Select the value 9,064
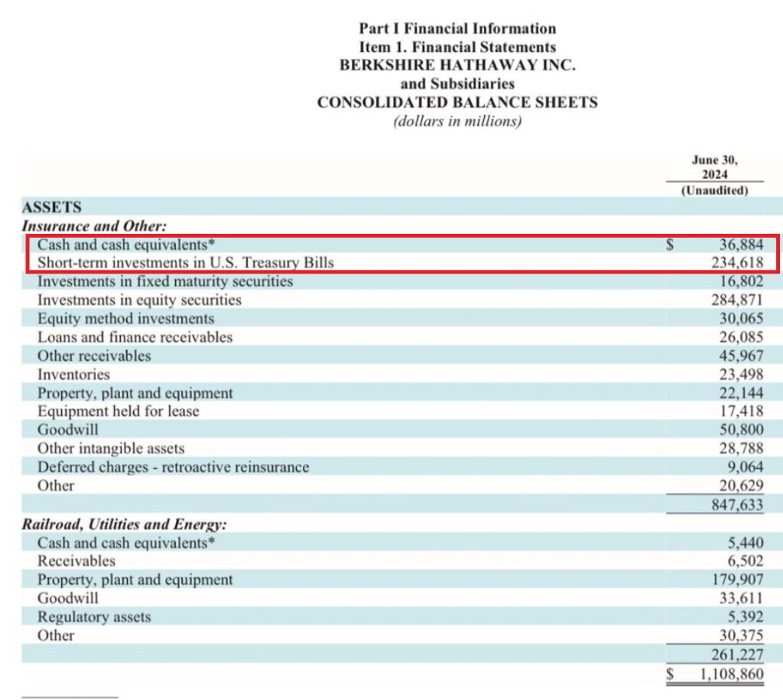Screen dimensions: 783x700 tap(745, 467)
